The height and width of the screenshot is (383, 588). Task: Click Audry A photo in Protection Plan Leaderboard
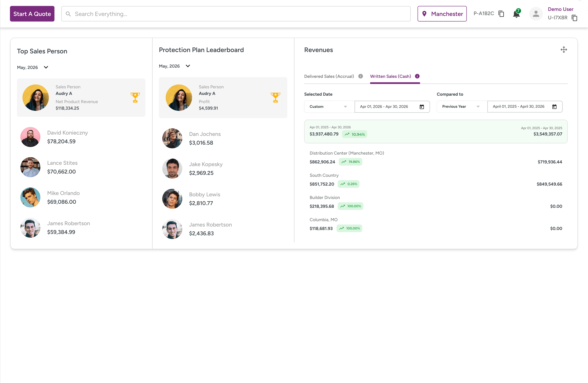[179, 98]
